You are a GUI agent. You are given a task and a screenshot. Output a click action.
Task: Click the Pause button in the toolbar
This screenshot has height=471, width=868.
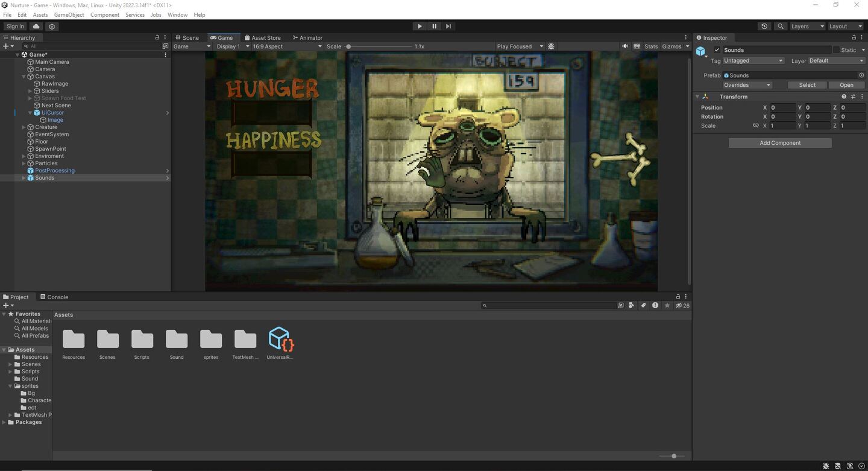434,27
